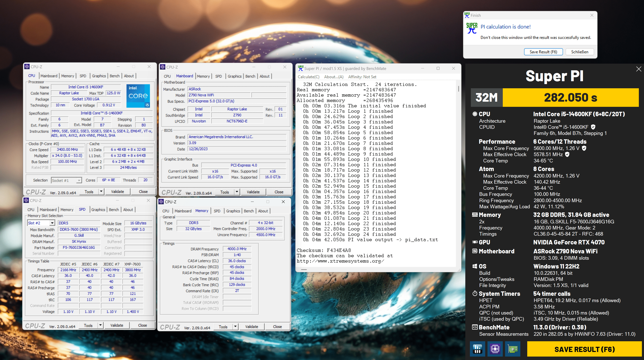Click the small Super PI icon in Finish title
Screen dimensions: 644x360
[x=467, y=15]
